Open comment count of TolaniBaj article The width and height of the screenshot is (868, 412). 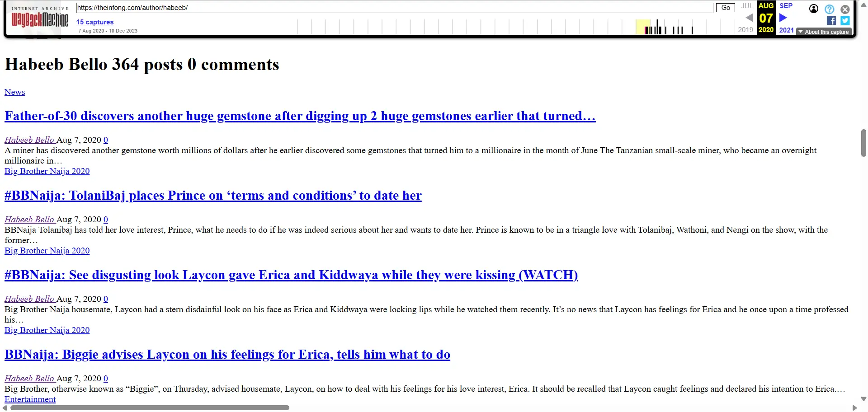(x=106, y=220)
